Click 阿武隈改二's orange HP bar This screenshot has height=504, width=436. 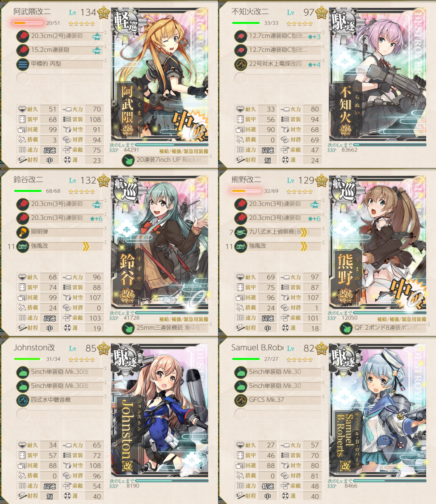click(28, 23)
